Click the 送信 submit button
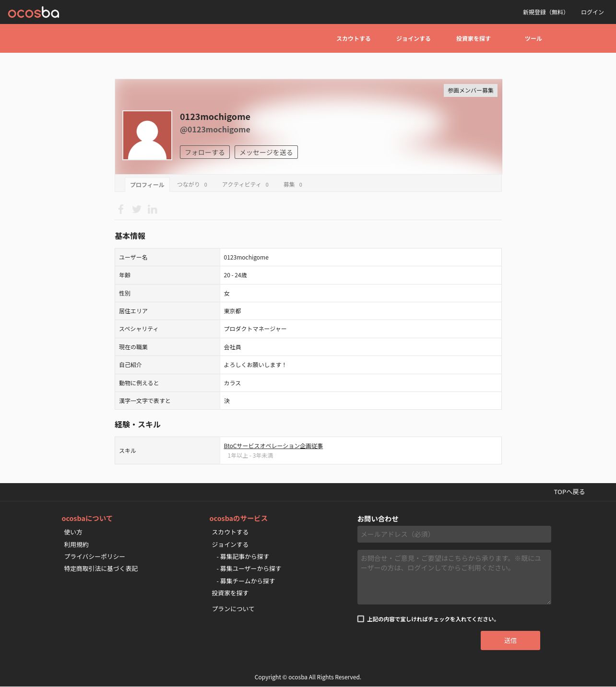 tap(510, 641)
